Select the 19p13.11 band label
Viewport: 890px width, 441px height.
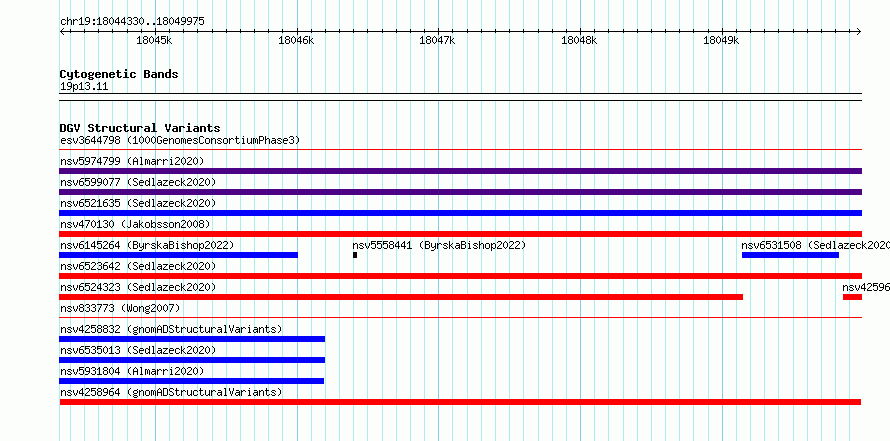tap(84, 87)
